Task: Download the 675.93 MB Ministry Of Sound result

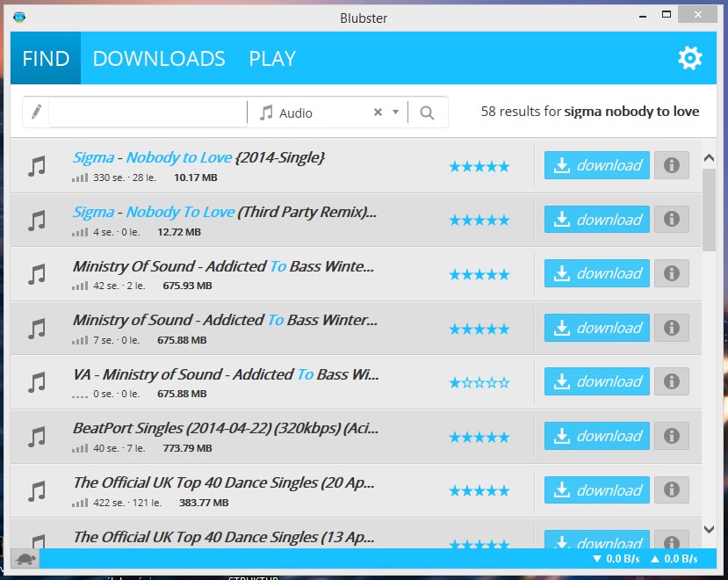Action: pyautogui.click(x=596, y=273)
